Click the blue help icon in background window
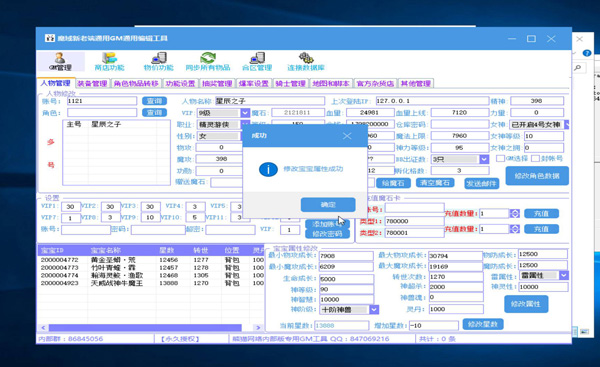Image resolution: width=600 pixels, height=367 pixels. tap(587, 53)
